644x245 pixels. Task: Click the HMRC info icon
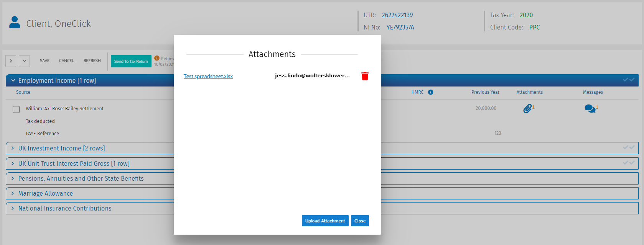pyautogui.click(x=430, y=92)
